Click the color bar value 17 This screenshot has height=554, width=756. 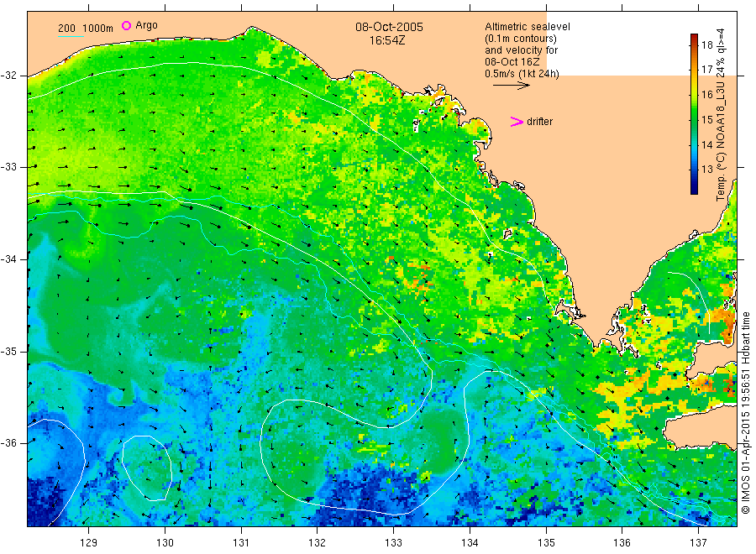tap(706, 70)
